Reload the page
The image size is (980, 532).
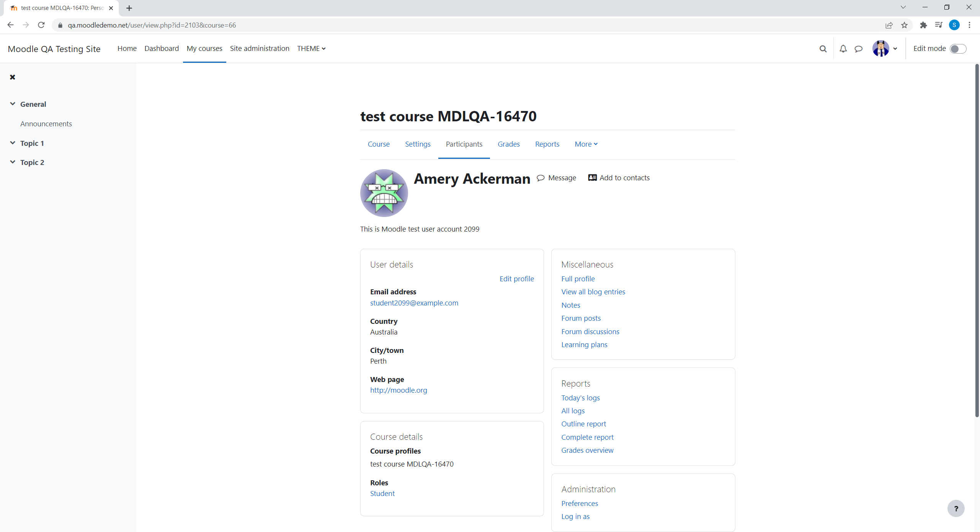(41, 25)
